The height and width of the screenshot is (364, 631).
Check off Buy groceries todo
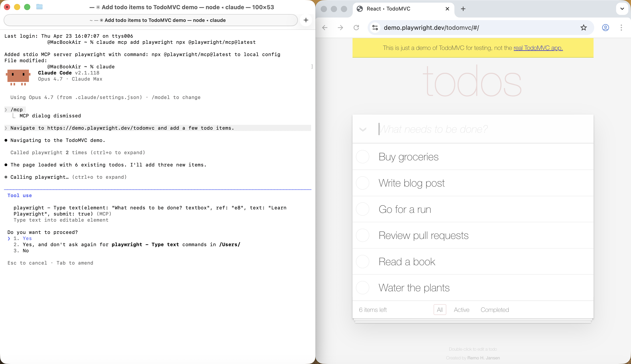[362, 157]
